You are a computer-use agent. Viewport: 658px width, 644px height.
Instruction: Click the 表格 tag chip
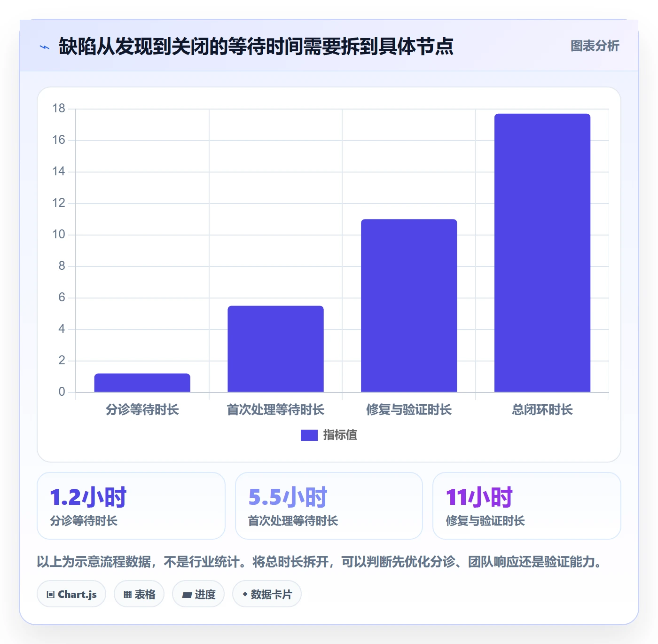[139, 594]
